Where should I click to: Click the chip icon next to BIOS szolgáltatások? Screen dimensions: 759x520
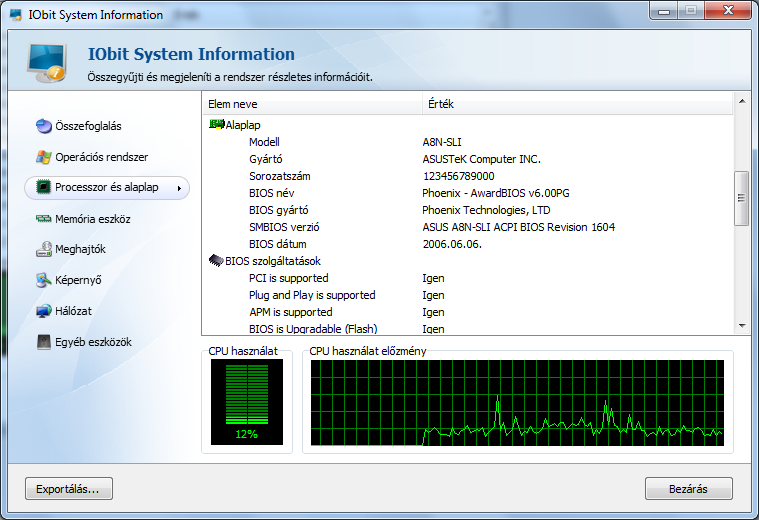point(216,260)
